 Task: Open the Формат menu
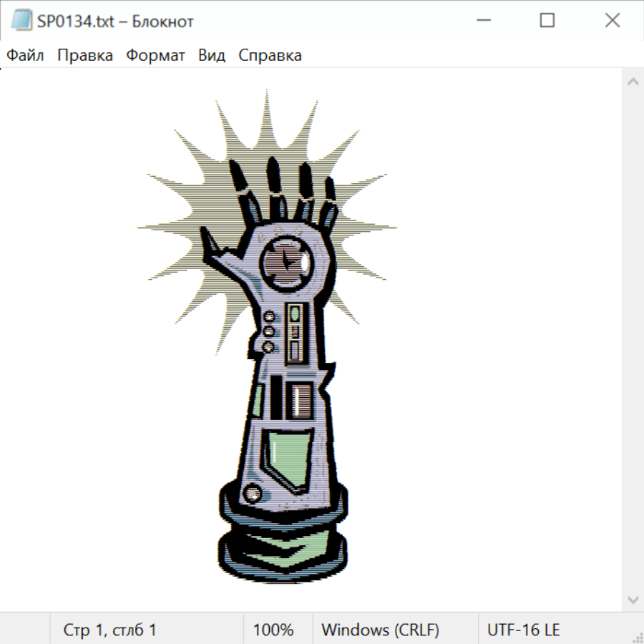point(155,56)
